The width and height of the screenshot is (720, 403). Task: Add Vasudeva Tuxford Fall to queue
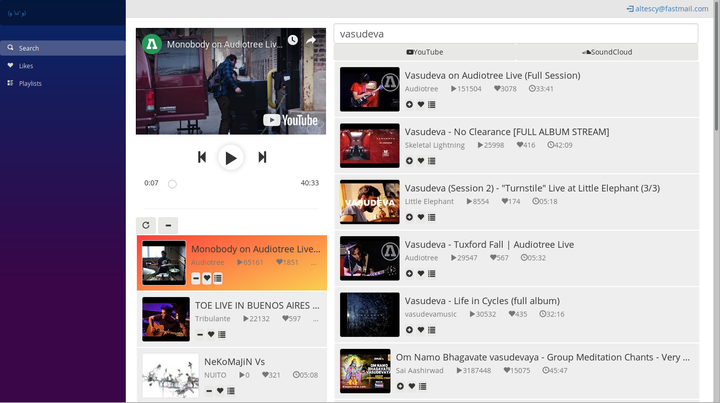click(x=409, y=274)
